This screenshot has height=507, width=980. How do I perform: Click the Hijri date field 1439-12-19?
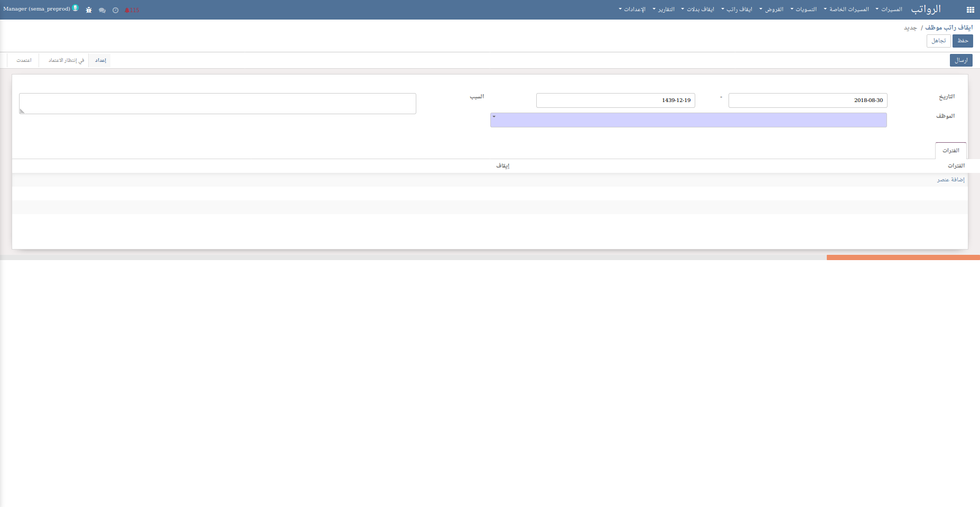[615, 100]
